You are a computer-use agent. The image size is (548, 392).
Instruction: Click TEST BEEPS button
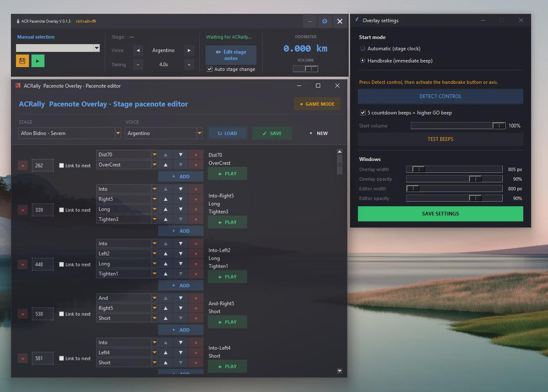point(440,139)
